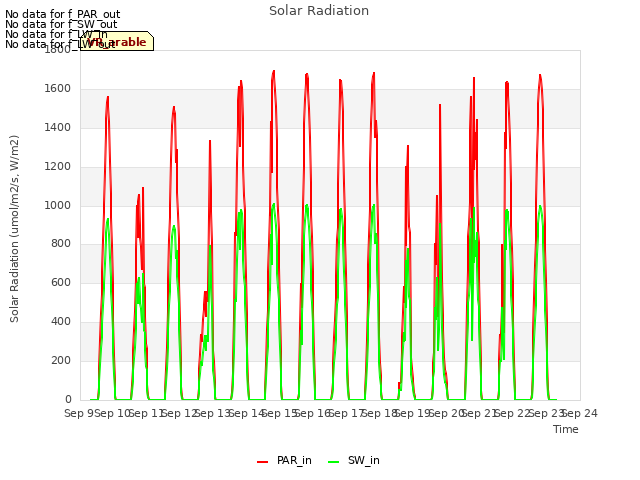Toggle the PAR_in series in legend
The width and height of the screenshot is (640, 480).
coord(284,460)
